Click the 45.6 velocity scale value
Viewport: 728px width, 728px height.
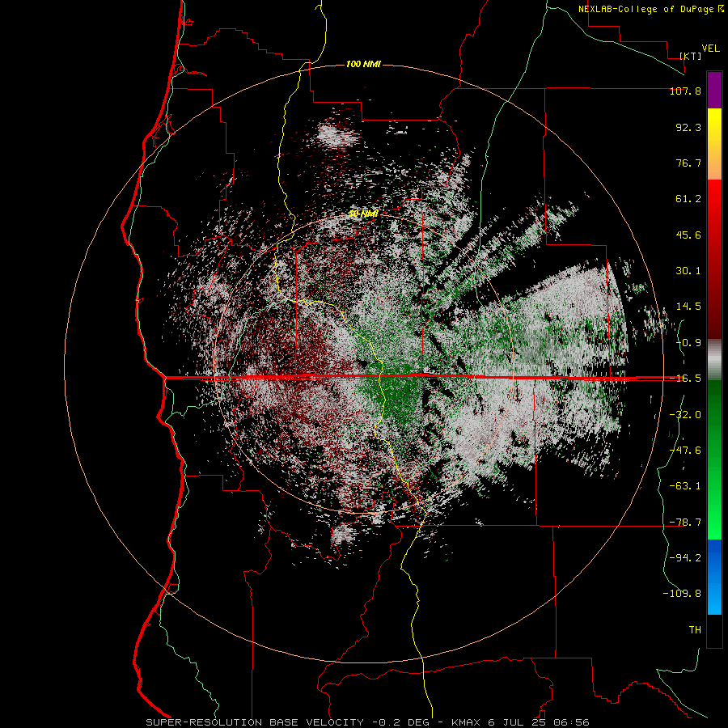coord(688,235)
